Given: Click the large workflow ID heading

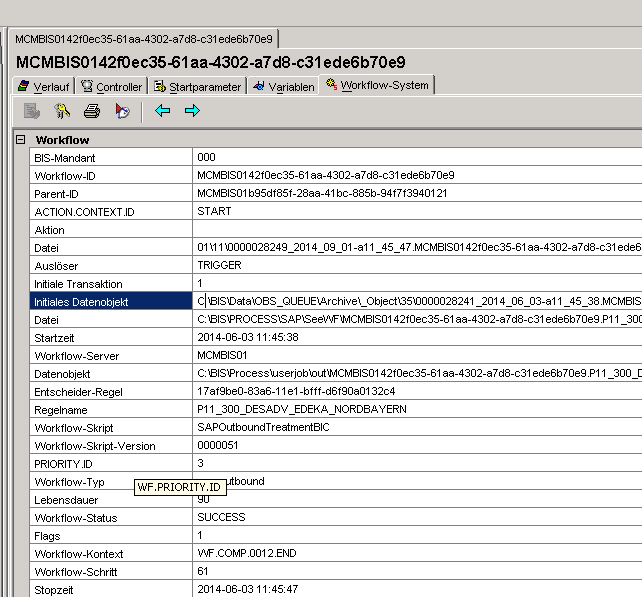Looking at the screenshot, I should [210, 62].
